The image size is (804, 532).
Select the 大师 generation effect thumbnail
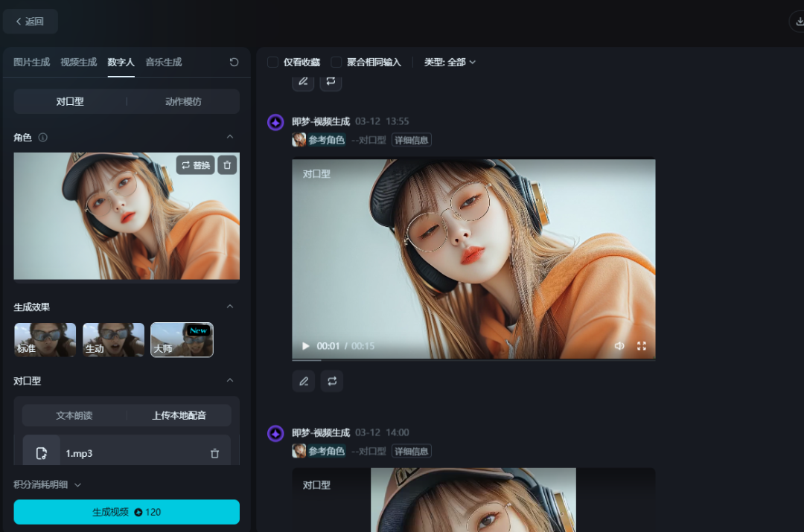point(182,340)
